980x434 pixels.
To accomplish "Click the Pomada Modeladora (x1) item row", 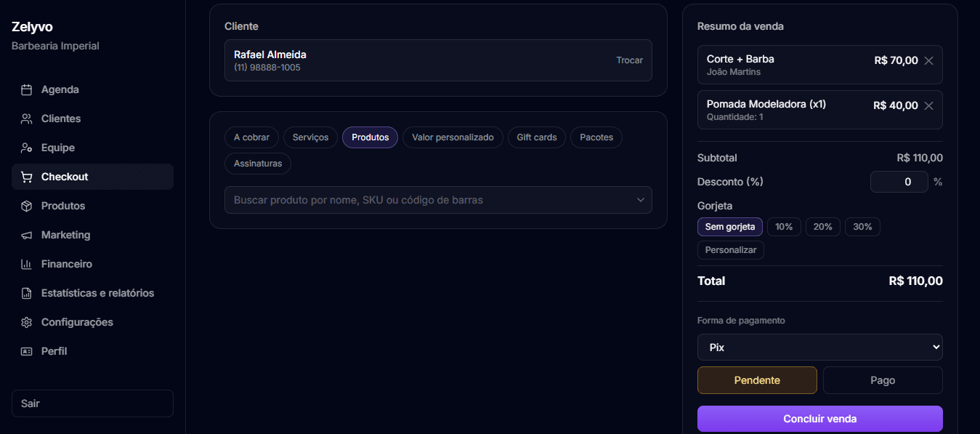I will [820, 110].
